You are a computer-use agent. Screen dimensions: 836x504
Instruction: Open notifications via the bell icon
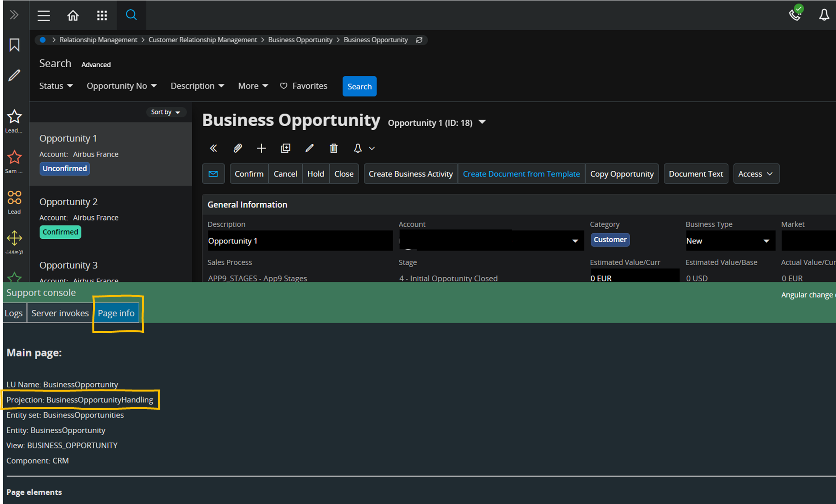824,15
